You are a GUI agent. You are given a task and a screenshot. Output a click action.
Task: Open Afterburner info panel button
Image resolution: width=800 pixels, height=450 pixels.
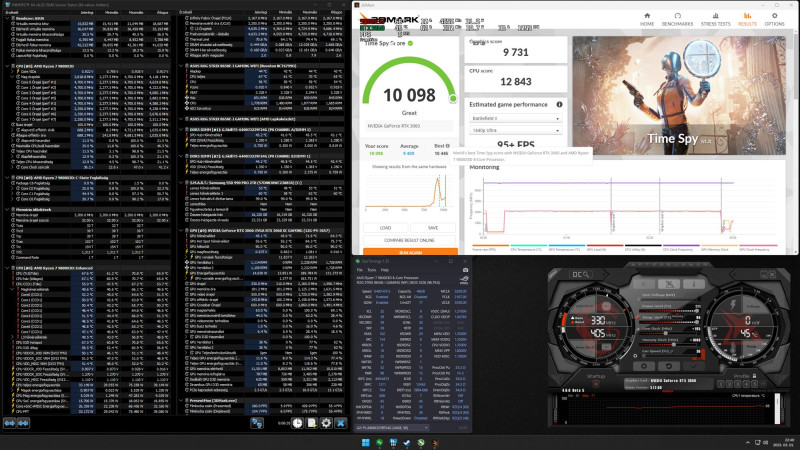(x=694, y=284)
